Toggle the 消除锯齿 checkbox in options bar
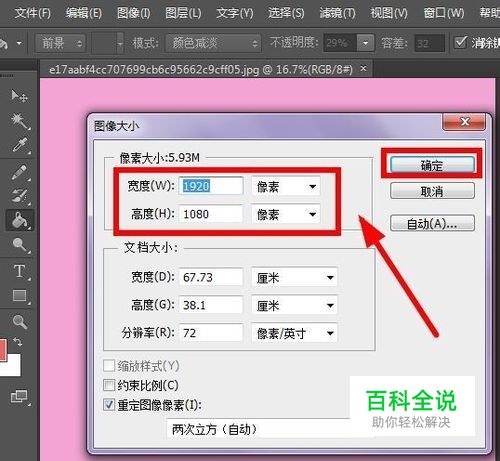This screenshot has height=461, width=500. (x=460, y=42)
